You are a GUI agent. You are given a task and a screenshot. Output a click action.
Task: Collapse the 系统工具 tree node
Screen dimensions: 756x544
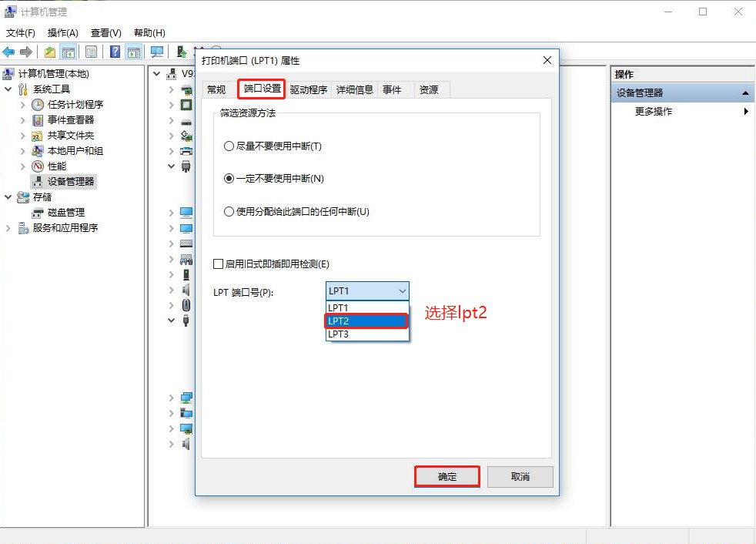[9, 89]
